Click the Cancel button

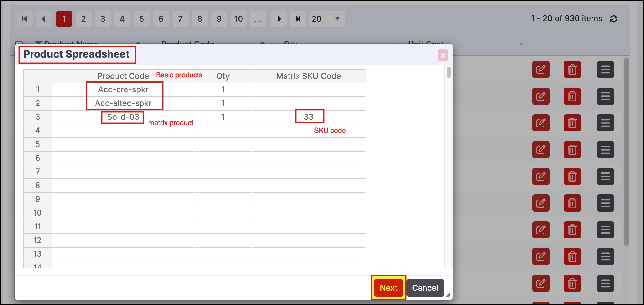pos(425,288)
